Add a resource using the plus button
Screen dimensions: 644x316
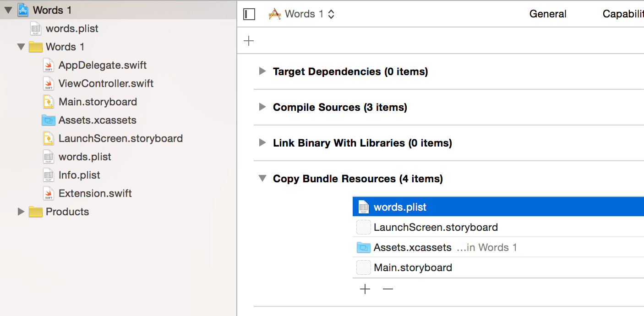click(365, 289)
